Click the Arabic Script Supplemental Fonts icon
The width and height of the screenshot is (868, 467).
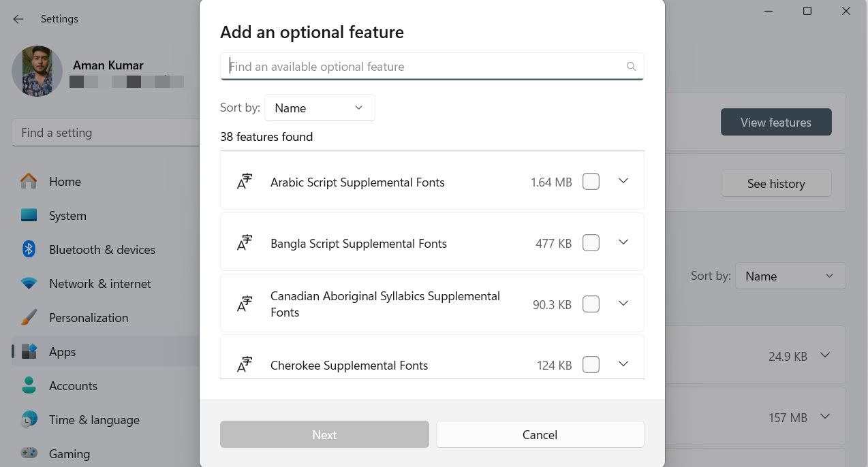point(244,181)
